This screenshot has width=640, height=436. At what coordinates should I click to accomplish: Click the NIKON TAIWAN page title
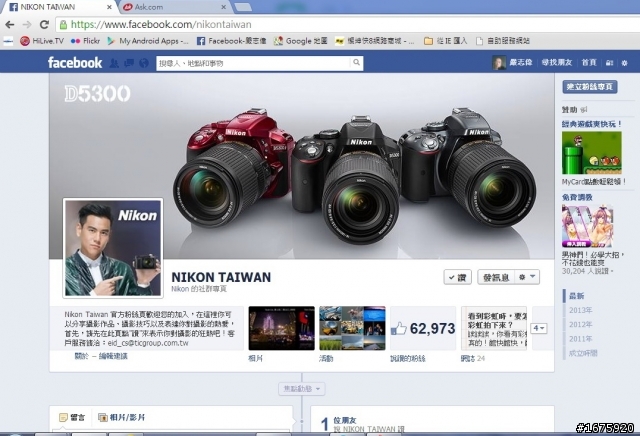click(x=221, y=277)
